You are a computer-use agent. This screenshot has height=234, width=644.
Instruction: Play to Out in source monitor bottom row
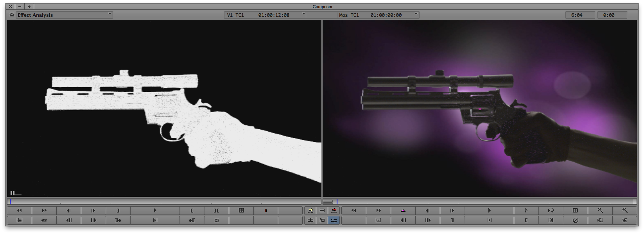pos(155,220)
